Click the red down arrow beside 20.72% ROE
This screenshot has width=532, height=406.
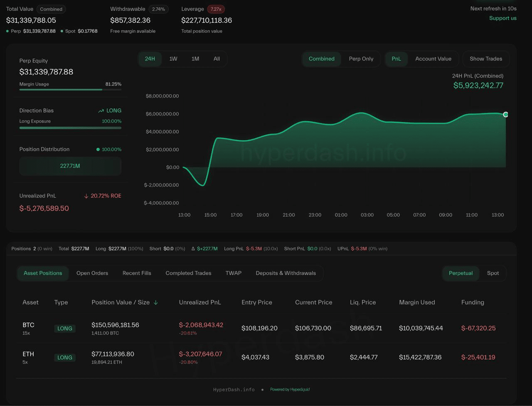pyautogui.click(x=86, y=196)
